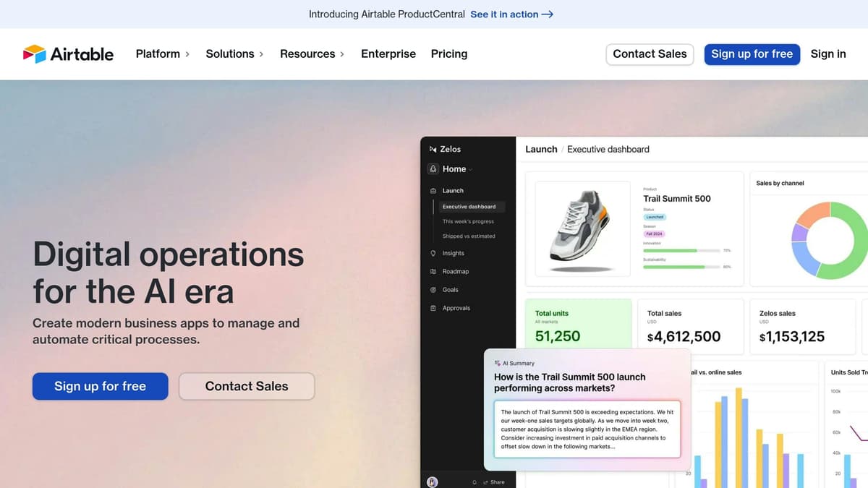The height and width of the screenshot is (488, 868).
Task: Click the Sign up for free button
Action: coord(752,53)
